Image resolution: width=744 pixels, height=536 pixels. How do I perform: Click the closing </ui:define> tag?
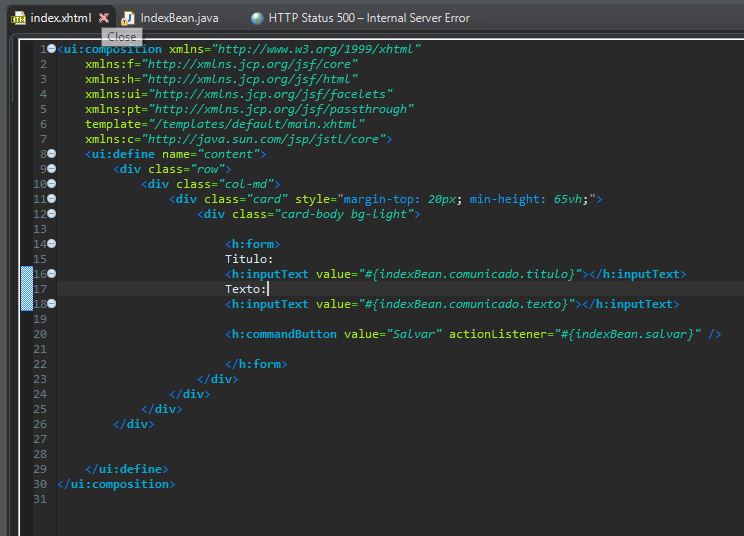(x=126, y=469)
